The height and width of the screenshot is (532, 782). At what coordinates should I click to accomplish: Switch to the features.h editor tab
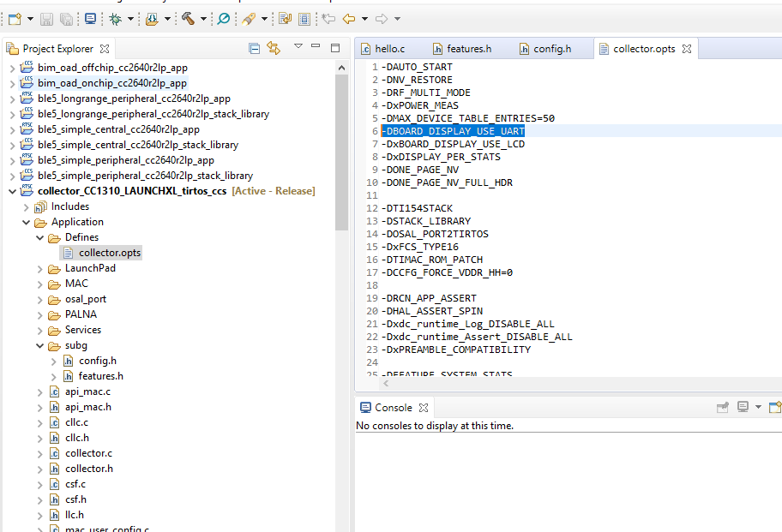pos(466,49)
